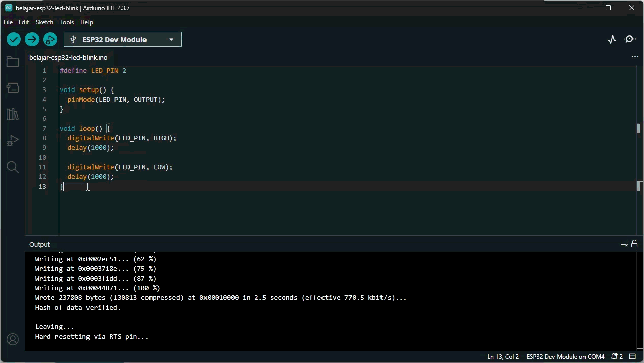The height and width of the screenshot is (363, 644).
Task: Open the Sketch menu
Action: click(44, 22)
